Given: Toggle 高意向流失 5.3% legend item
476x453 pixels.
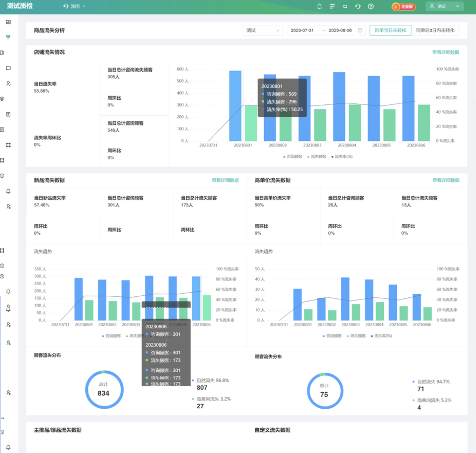Looking at the screenshot, I should [x=432, y=400].
